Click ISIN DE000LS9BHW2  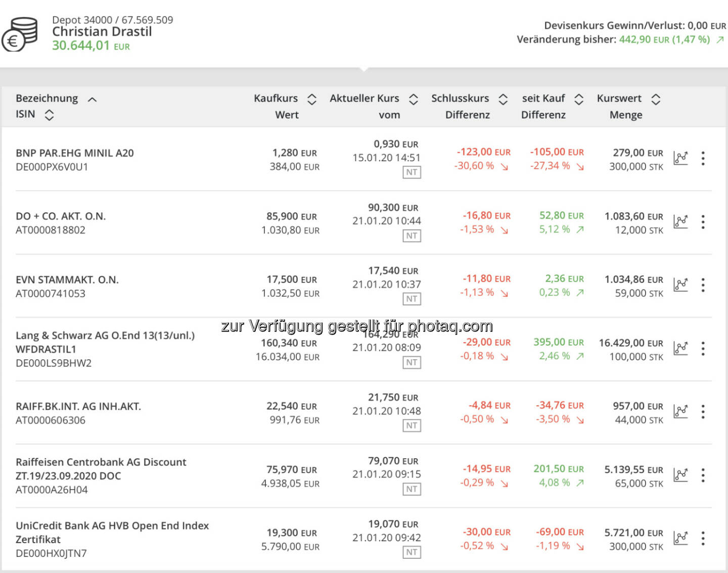(54, 363)
